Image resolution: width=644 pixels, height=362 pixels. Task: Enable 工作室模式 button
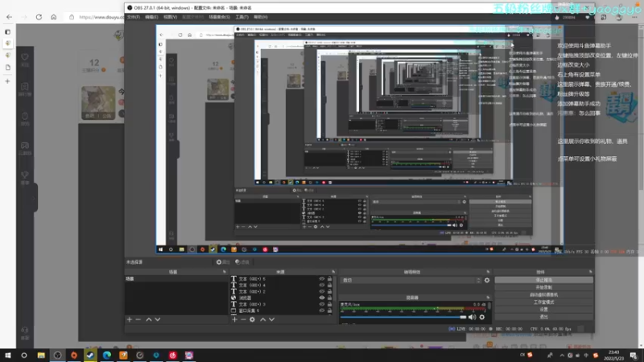(544, 302)
